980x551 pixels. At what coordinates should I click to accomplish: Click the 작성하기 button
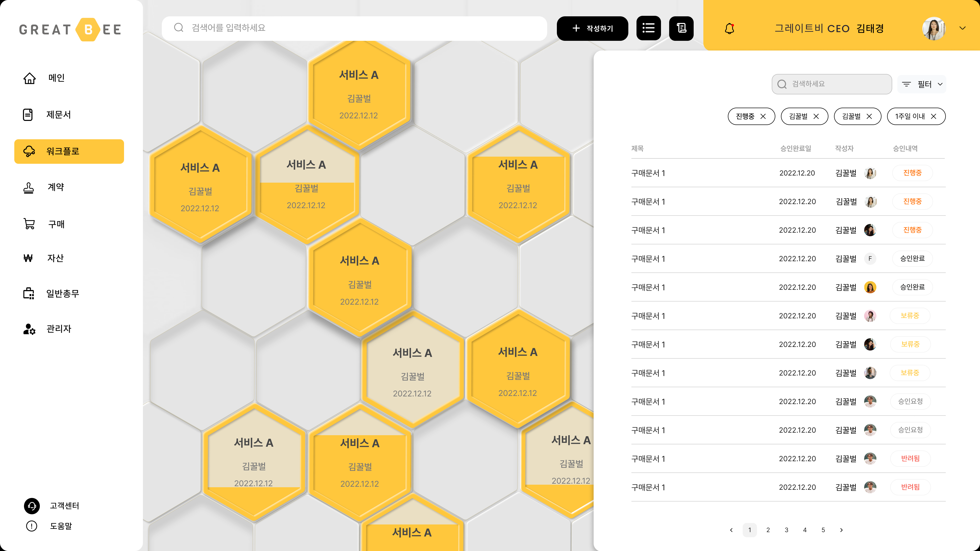(x=592, y=28)
